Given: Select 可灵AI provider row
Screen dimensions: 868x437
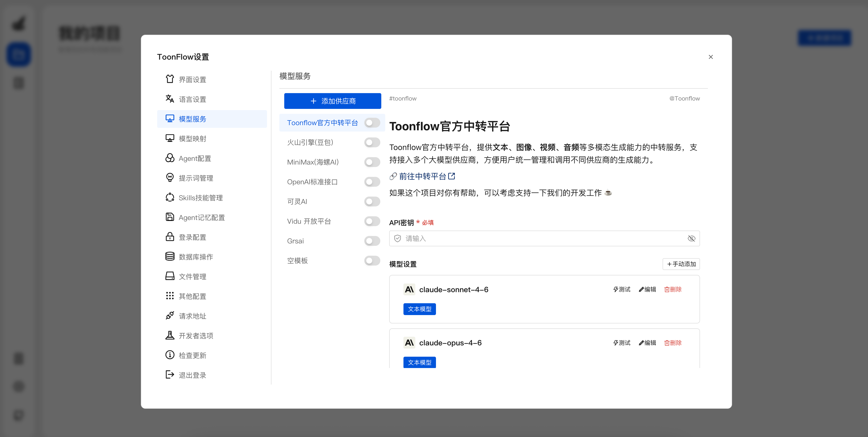Looking at the screenshot, I should (x=332, y=202).
